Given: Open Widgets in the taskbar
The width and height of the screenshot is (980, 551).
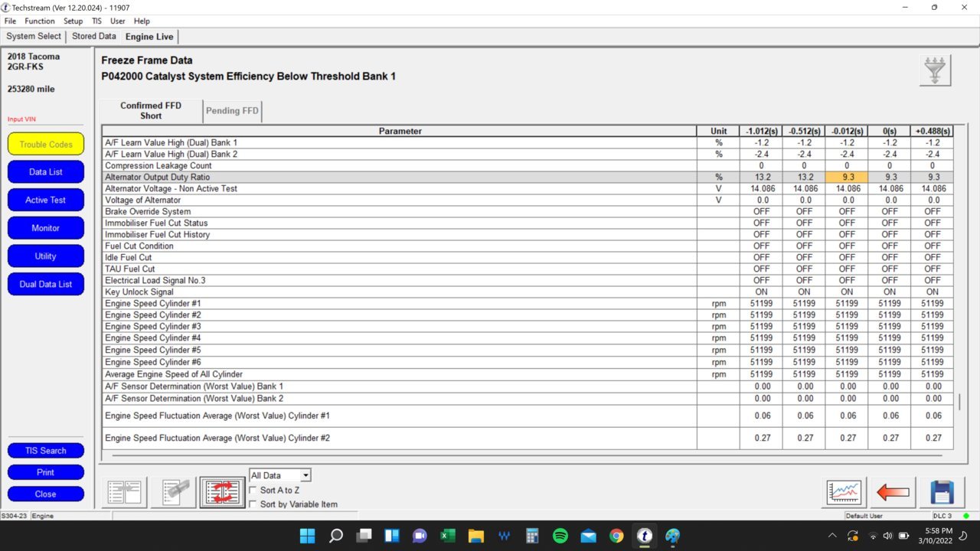Looking at the screenshot, I should tap(391, 536).
